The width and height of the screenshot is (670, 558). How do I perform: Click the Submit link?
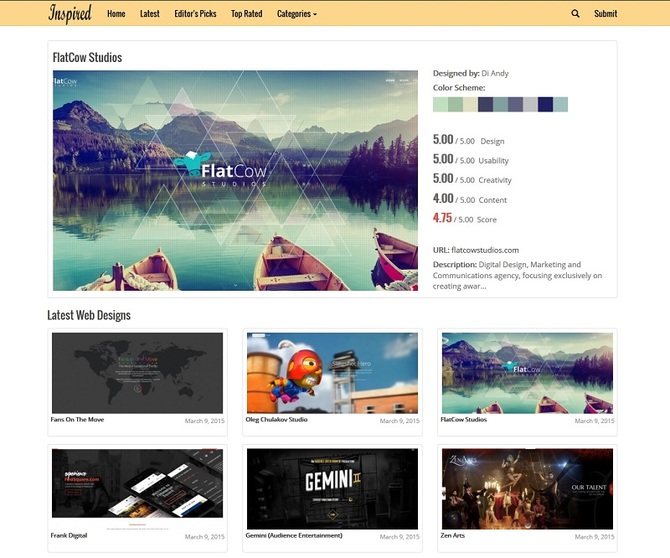click(605, 14)
